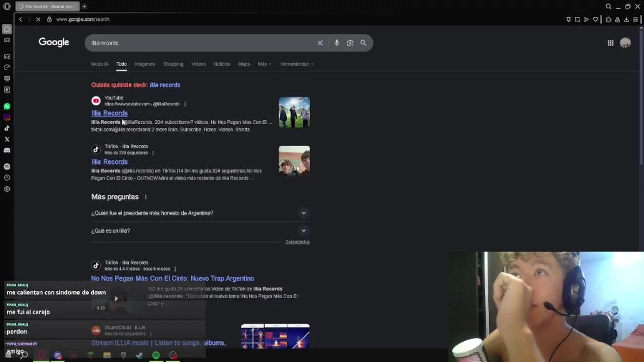
Task: Open SoundCloud 'Stream ILLIA music' link
Action: [x=158, y=343]
